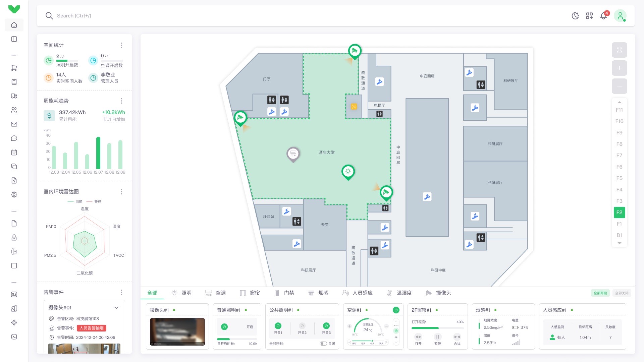Select floor F5 in floor list
This screenshot has height=362, width=644.
pyautogui.click(x=619, y=178)
